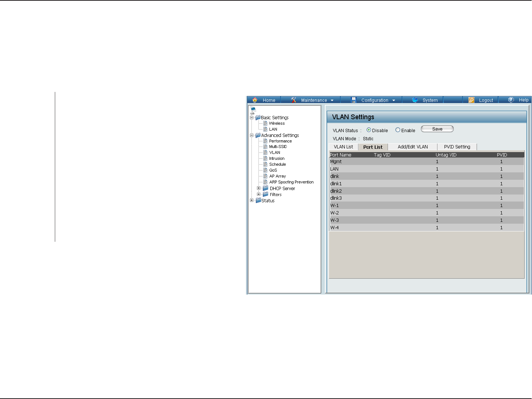This screenshot has width=532, height=399.
Task: Click the LAN page icon in tree
Action: click(265, 129)
